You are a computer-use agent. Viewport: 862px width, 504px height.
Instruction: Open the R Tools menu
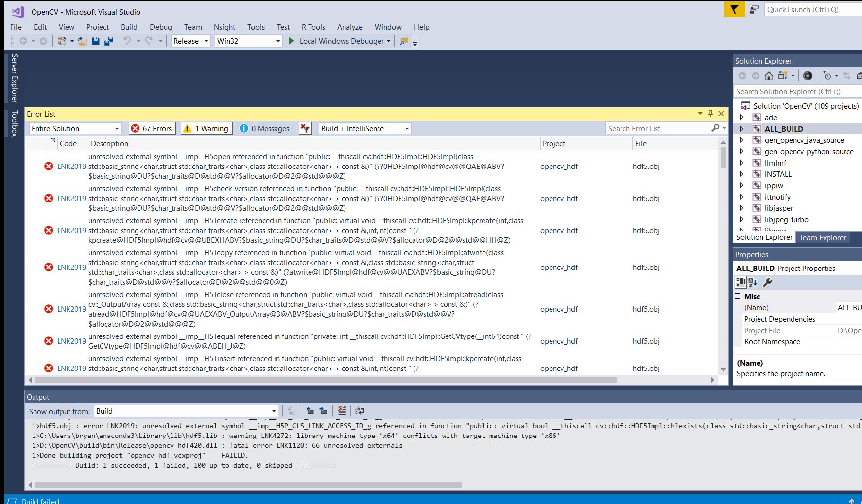(313, 27)
